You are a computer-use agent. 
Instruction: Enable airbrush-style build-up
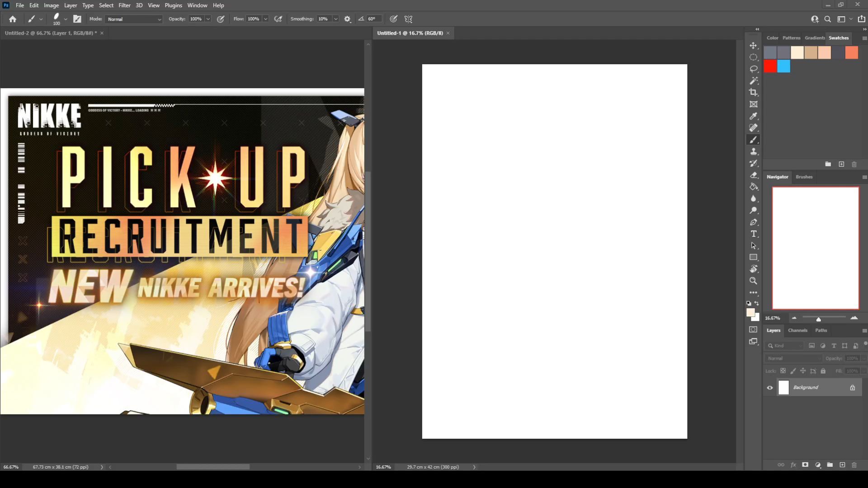pyautogui.click(x=278, y=19)
